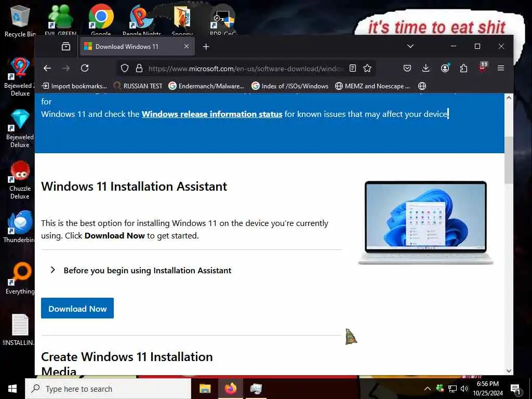Open the RUSSIAN TEST bookmark
Screen dimensions: 532x399
[x=138, y=86]
